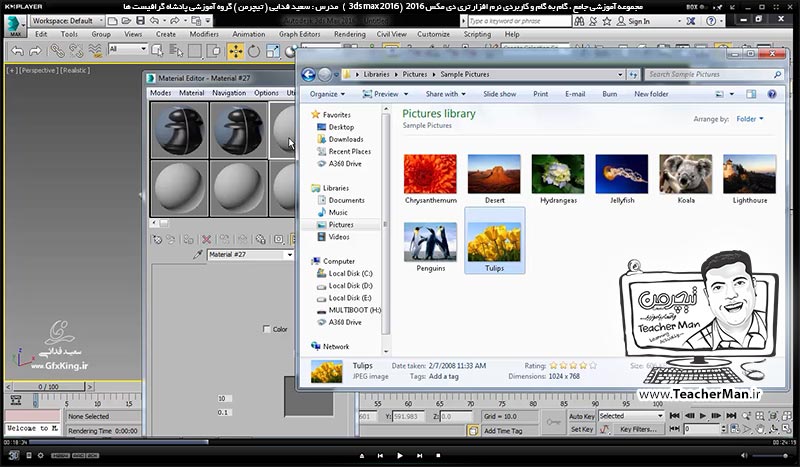Set the rating's fifth star
Viewport: 800px width, 467px height.
[x=592, y=365]
